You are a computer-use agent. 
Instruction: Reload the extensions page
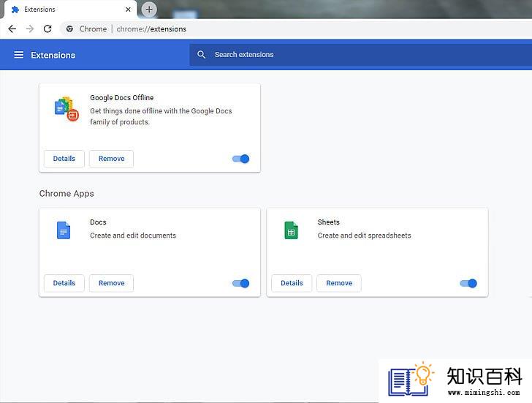[x=47, y=29]
